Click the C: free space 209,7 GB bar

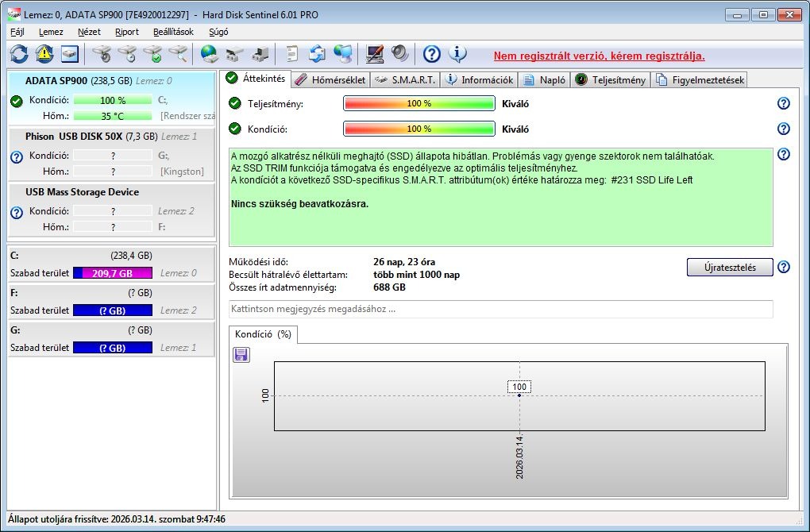coord(113,273)
